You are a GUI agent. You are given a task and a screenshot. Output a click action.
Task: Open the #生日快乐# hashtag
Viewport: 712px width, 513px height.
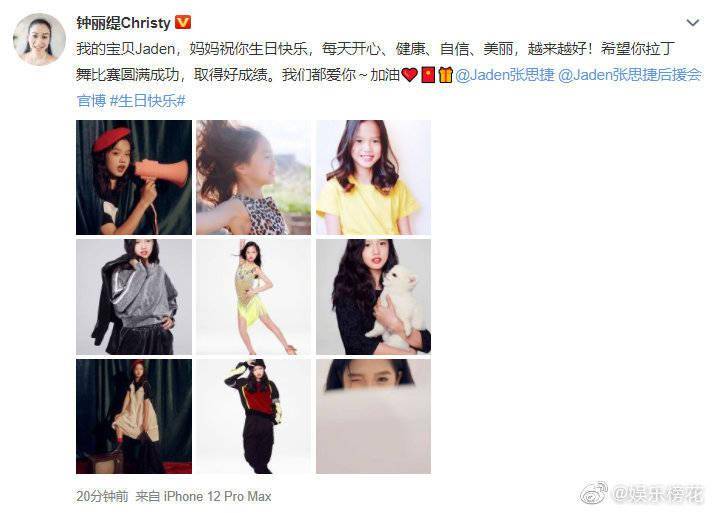click(x=148, y=101)
